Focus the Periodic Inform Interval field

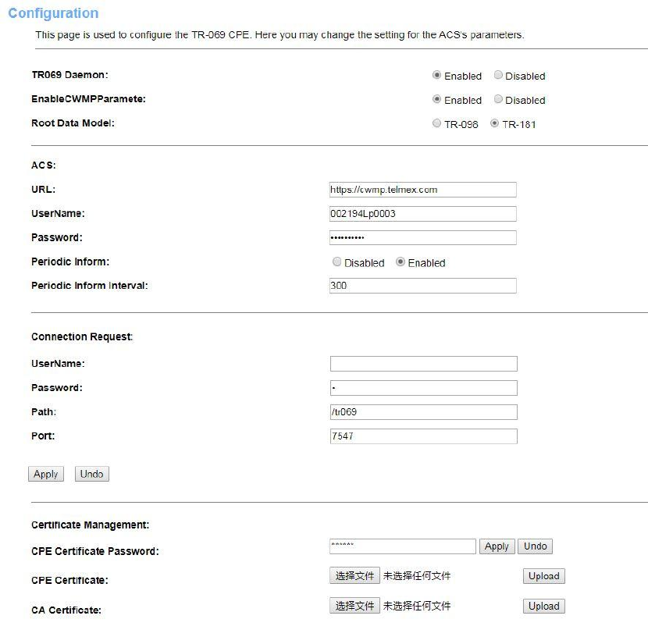pos(423,286)
